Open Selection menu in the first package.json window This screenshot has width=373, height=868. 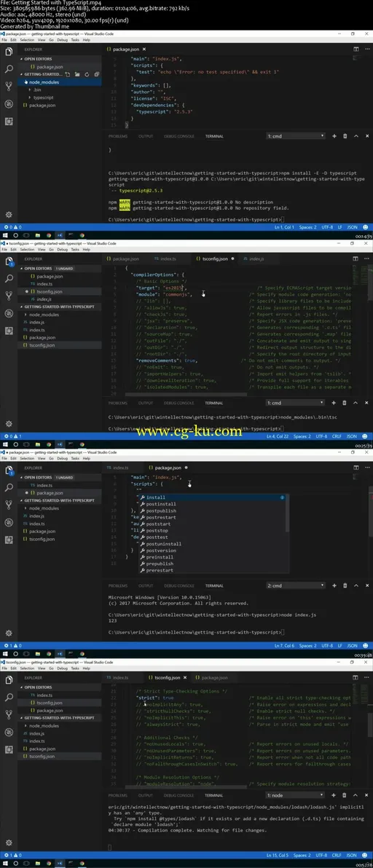26,40
